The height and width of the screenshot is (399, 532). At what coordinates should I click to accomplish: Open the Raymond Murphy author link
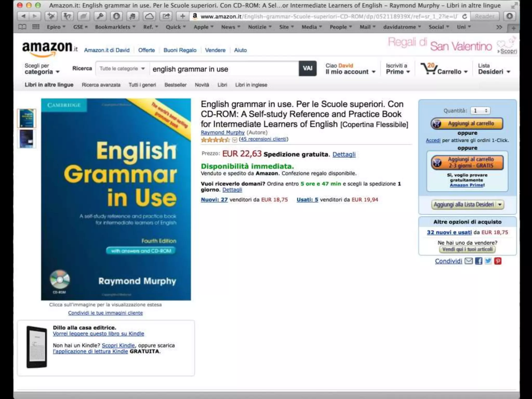click(223, 132)
